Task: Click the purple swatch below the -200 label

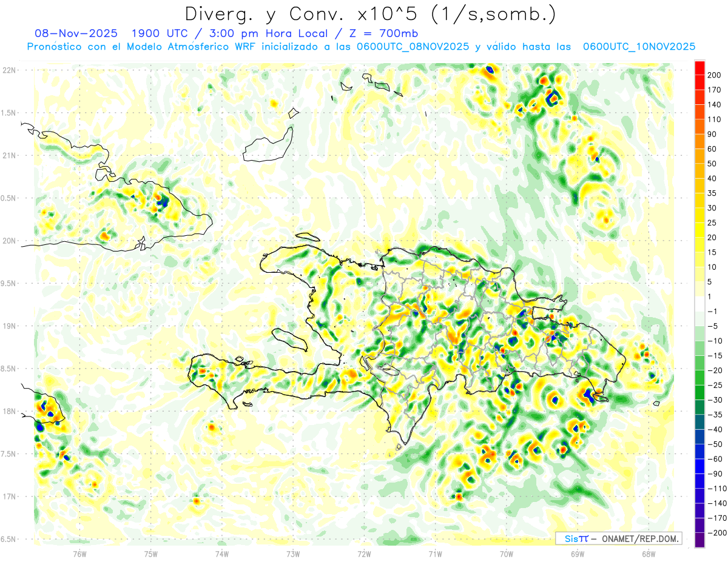Action: 699,541
